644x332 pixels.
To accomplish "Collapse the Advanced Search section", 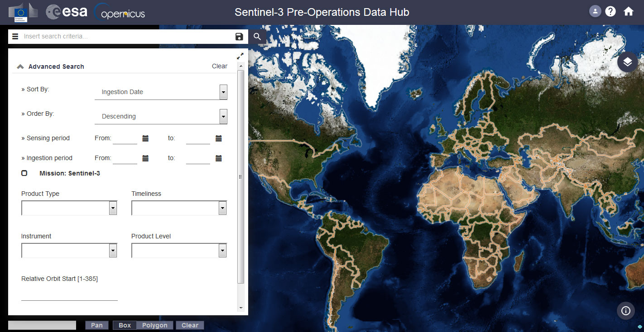I will click(x=20, y=66).
